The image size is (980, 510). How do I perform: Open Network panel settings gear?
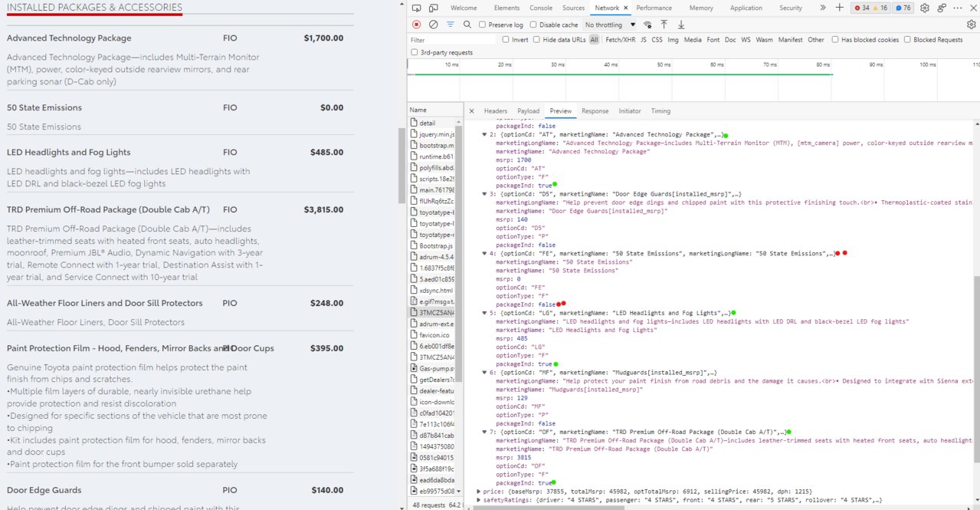click(x=972, y=25)
